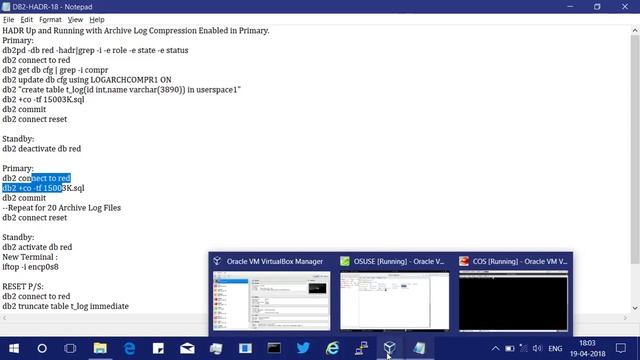Open volume control in system tray
Image resolution: width=640 pixels, height=360 pixels.
(537, 348)
